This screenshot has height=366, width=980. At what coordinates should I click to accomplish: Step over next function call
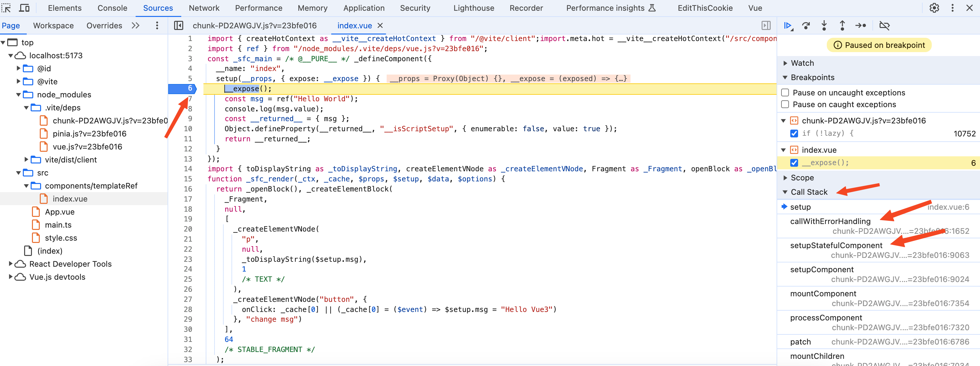click(806, 25)
